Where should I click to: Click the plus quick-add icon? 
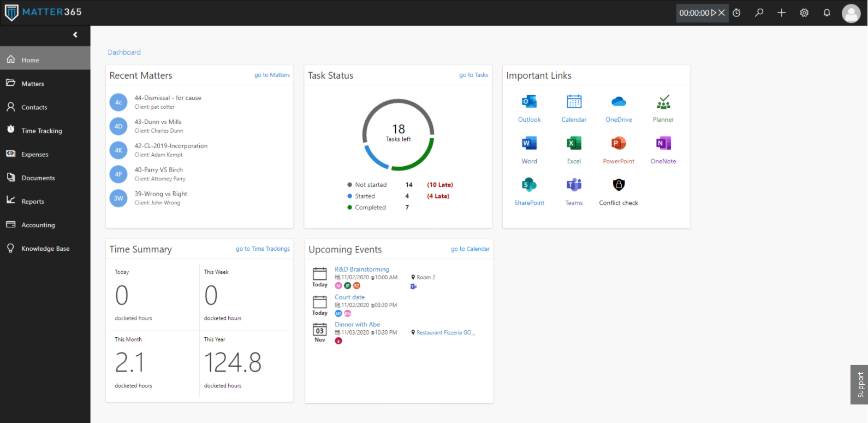pos(782,13)
